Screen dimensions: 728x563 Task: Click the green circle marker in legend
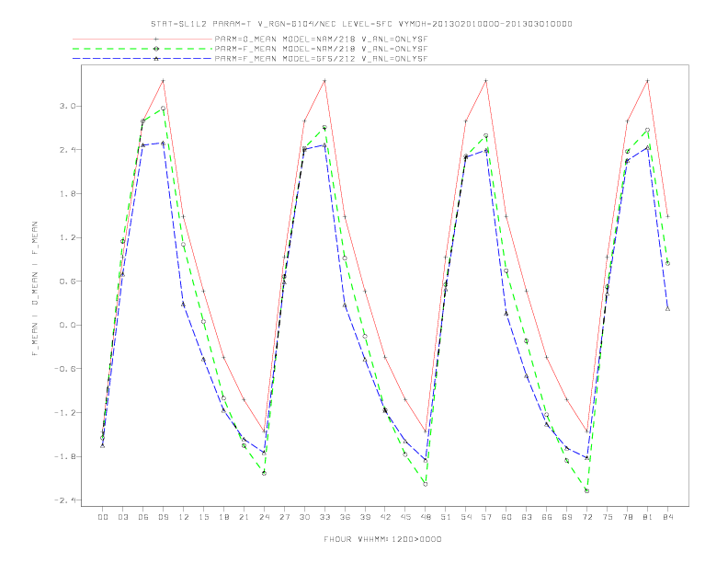pyautogui.click(x=156, y=49)
